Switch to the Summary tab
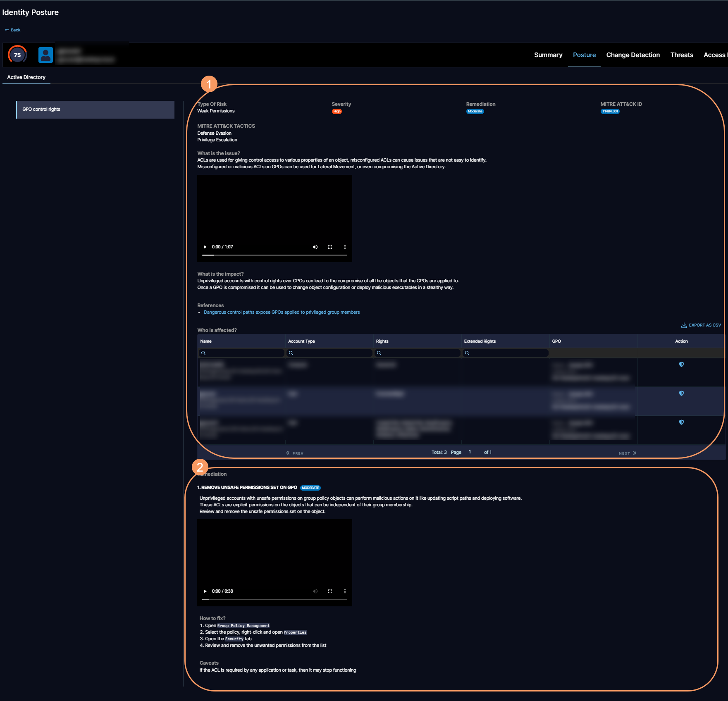728x701 pixels. [548, 55]
